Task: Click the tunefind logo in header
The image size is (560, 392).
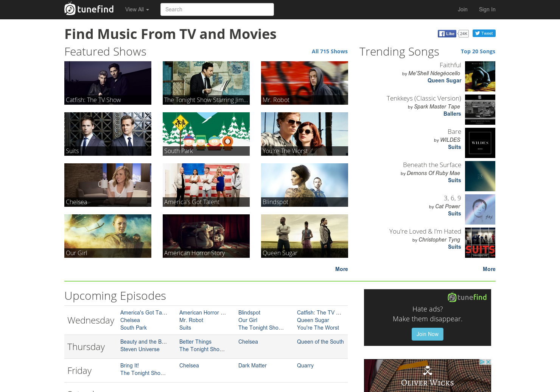Action: pos(89,9)
